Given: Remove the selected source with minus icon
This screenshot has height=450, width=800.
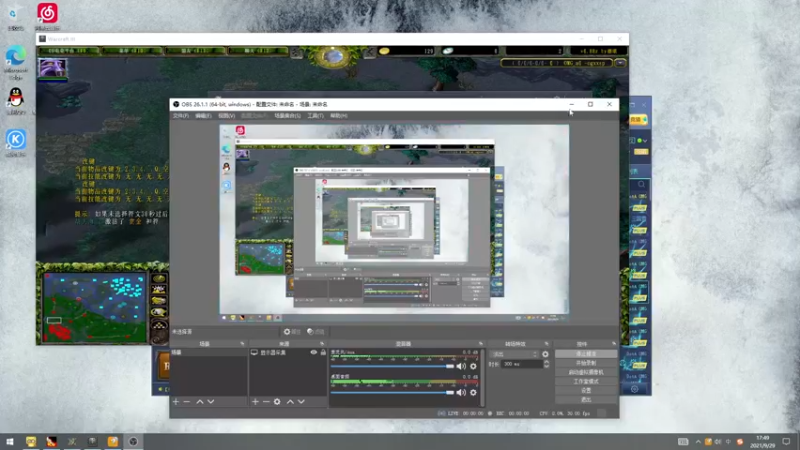Looking at the screenshot, I should [x=266, y=402].
